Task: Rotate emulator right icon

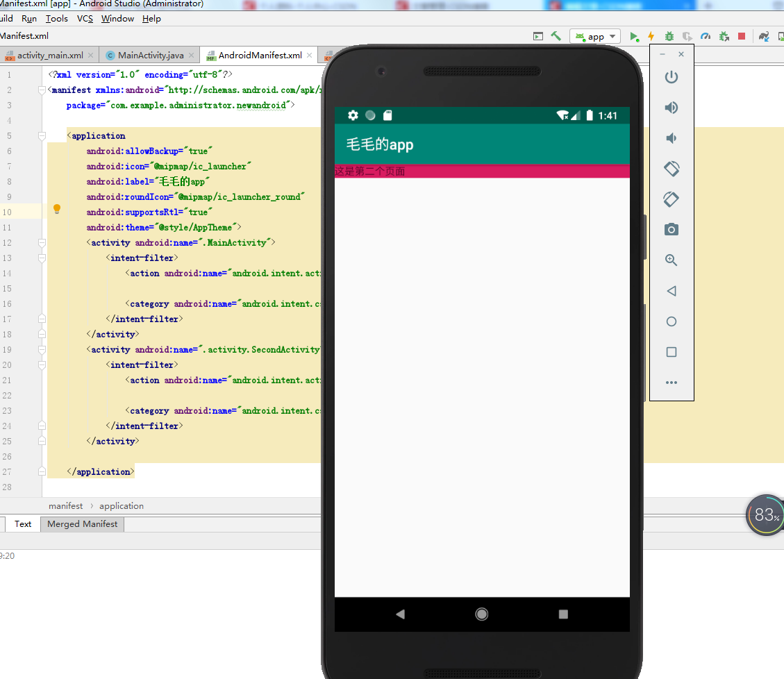Action: (x=672, y=199)
